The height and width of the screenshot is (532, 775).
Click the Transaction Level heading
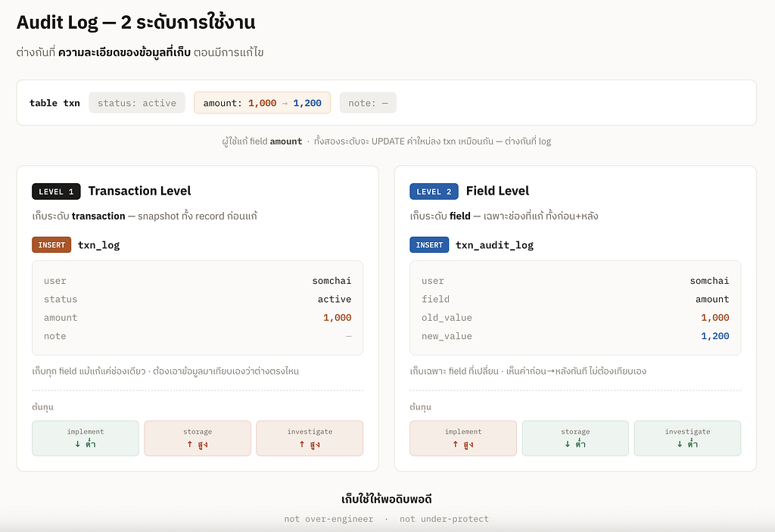point(139,191)
